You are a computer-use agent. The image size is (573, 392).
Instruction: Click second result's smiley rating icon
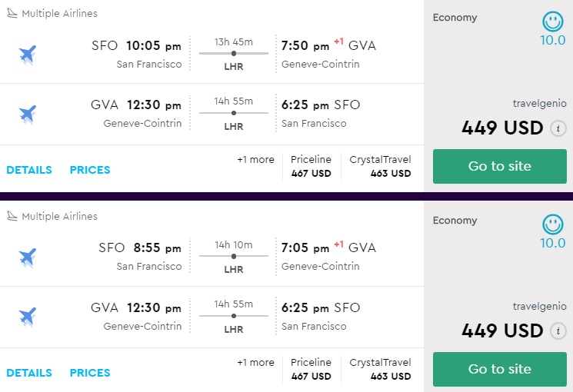click(552, 224)
